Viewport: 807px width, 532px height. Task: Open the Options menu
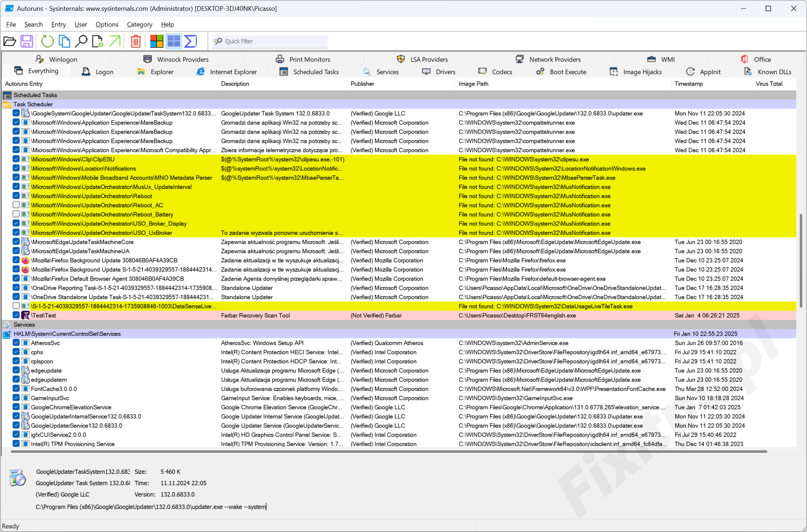107,24
